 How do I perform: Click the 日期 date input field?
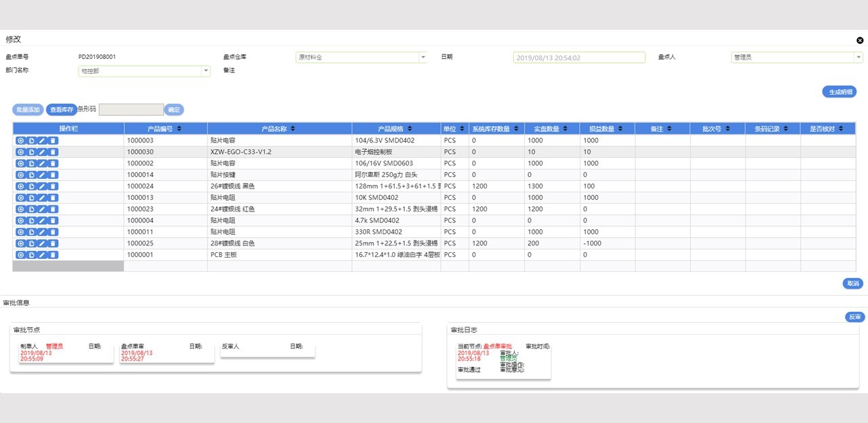pos(578,58)
